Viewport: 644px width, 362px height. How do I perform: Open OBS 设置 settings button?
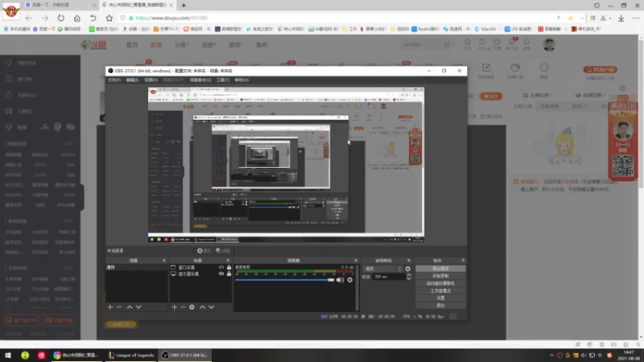(440, 298)
